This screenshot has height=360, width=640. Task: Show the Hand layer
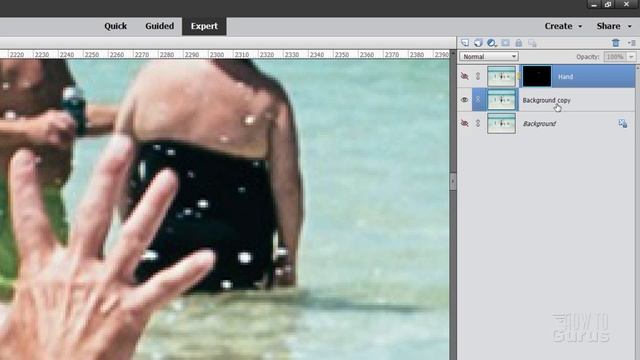(464, 76)
